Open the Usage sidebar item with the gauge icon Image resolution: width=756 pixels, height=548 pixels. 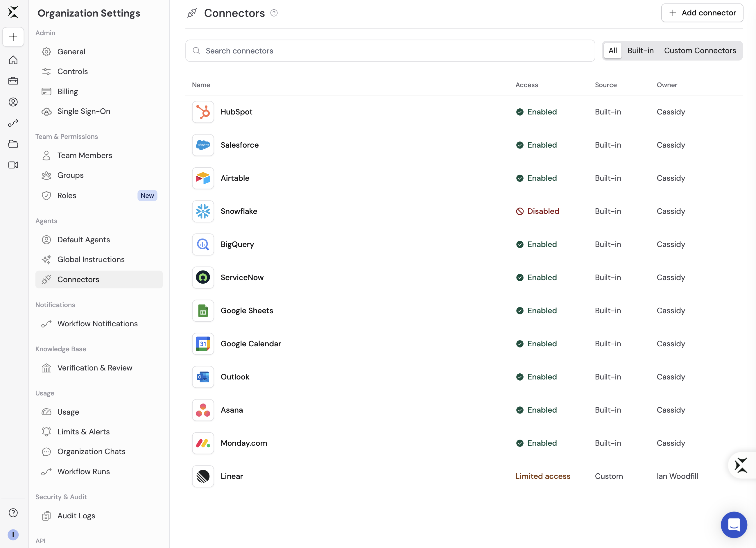(99, 412)
